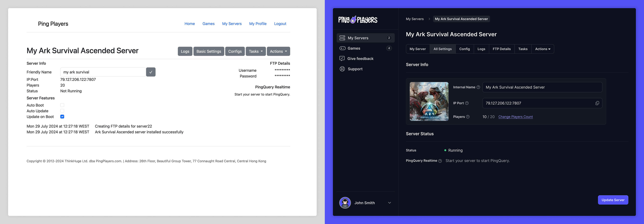The width and height of the screenshot is (644, 224).
Task: Copy the IP Port using the copy icon
Action: 597,103
